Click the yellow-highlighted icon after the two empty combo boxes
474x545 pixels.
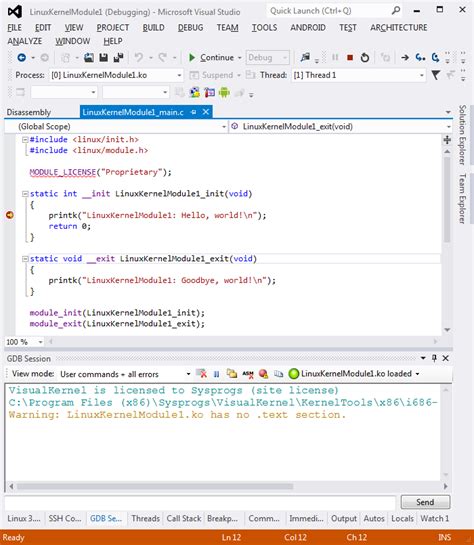click(x=195, y=92)
